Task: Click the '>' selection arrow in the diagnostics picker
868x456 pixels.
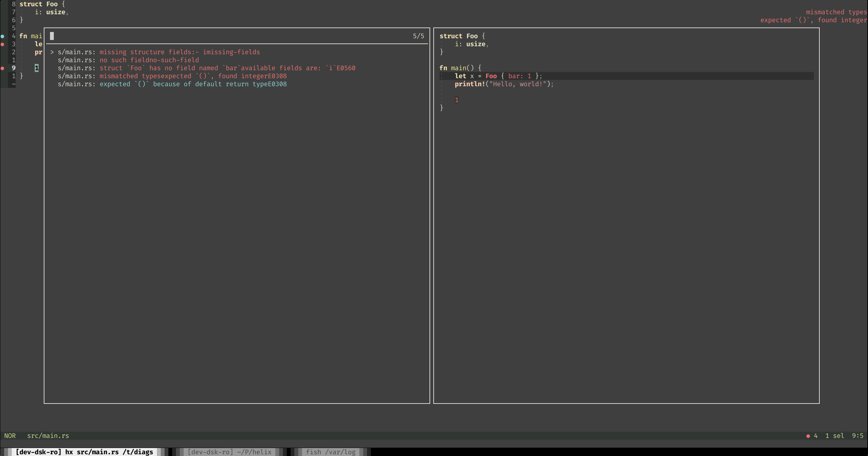Action: (51, 52)
